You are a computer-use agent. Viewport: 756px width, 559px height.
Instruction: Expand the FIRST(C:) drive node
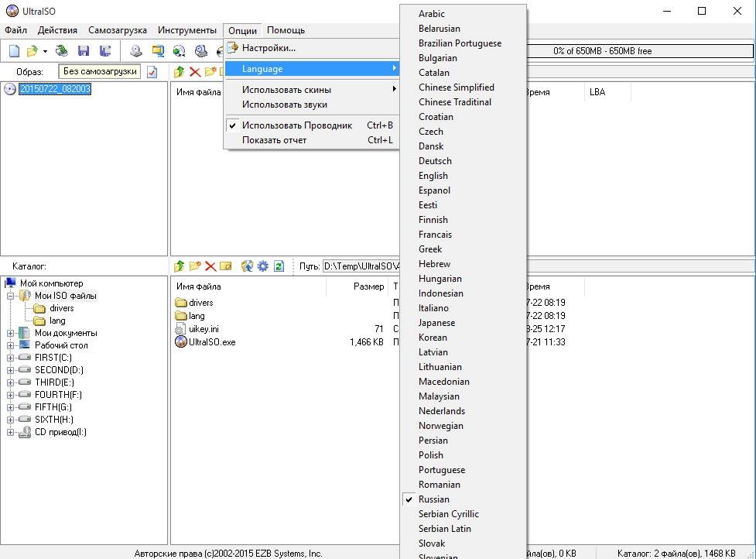[x=10, y=358]
